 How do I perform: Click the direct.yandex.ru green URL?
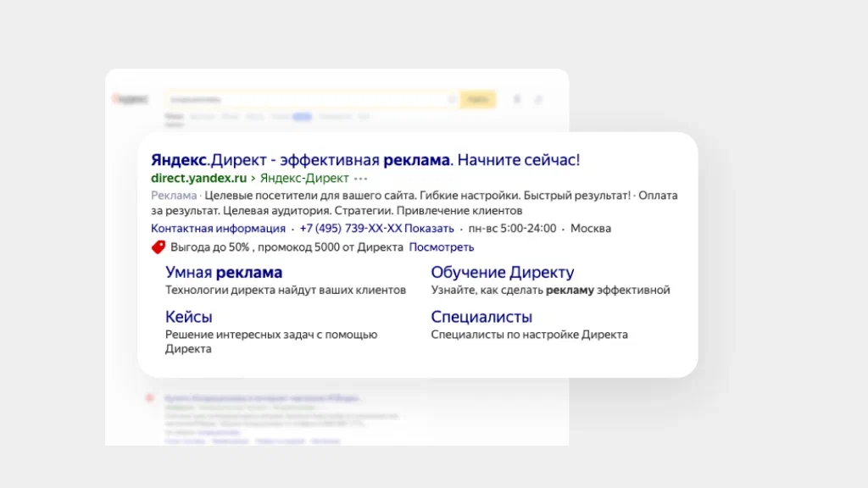pyautogui.click(x=198, y=178)
